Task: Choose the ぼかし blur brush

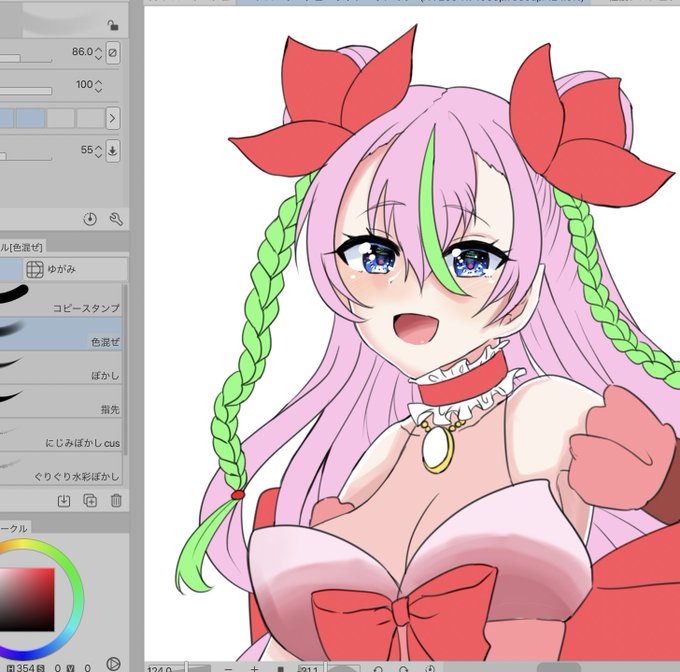Action: click(x=61, y=367)
